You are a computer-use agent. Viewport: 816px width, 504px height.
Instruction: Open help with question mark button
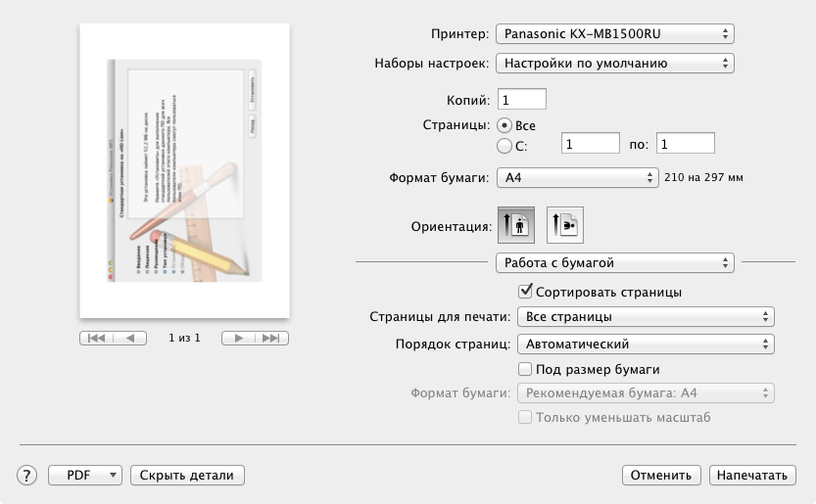pos(27,476)
